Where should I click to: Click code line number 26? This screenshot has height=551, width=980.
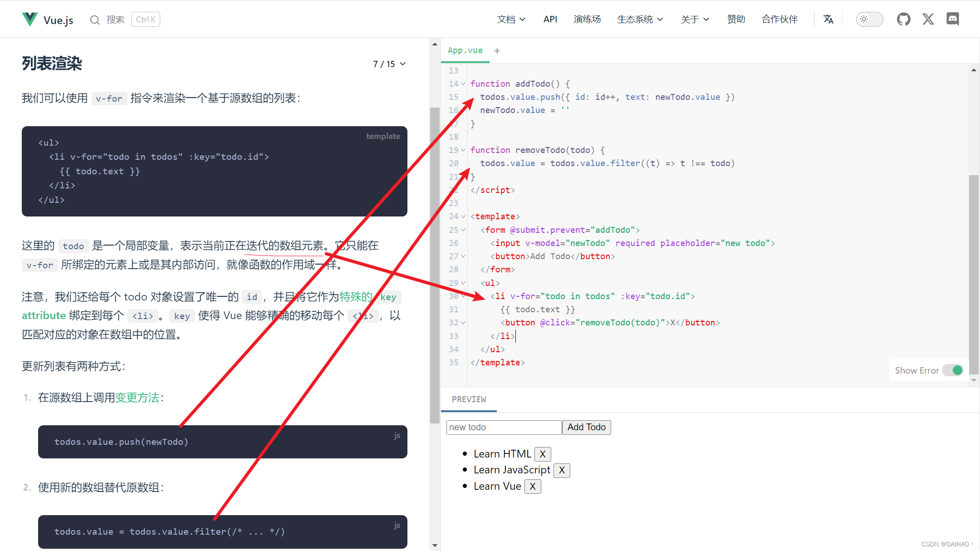point(454,243)
